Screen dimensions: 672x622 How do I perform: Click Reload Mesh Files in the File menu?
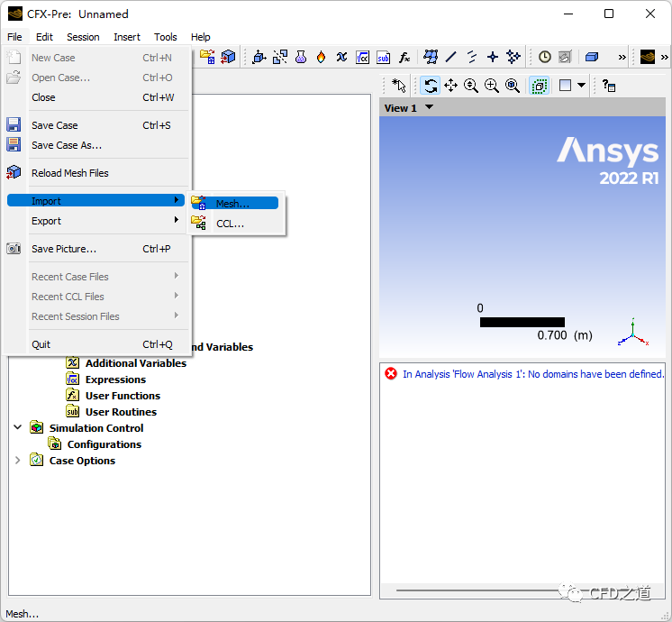97,173
